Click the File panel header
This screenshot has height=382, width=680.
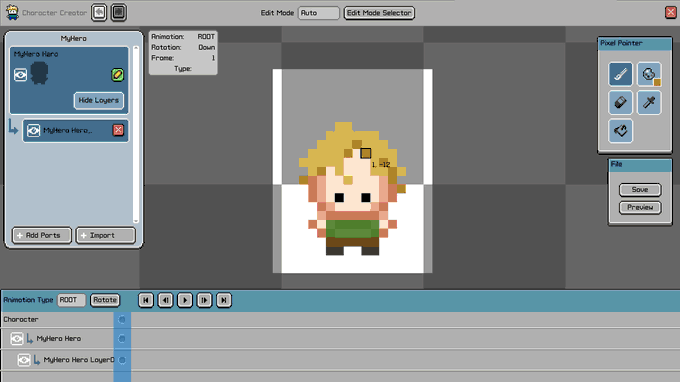pos(640,164)
